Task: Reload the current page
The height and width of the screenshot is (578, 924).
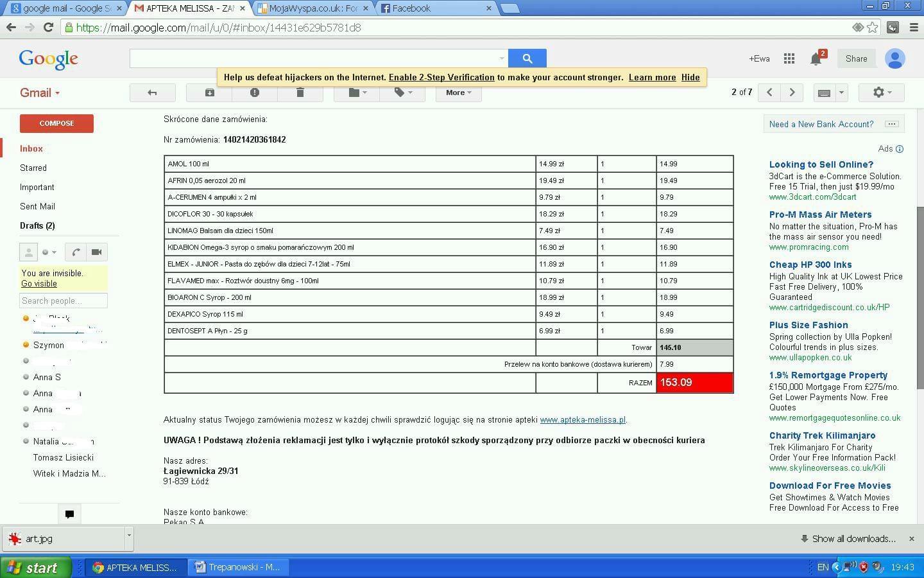Action: click(48, 28)
